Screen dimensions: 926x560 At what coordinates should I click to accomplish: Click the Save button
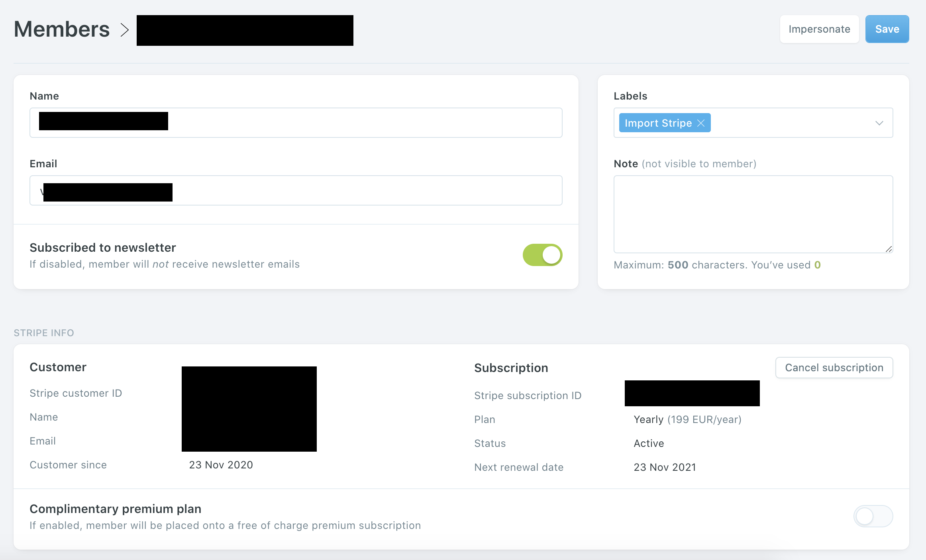point(887,29)
